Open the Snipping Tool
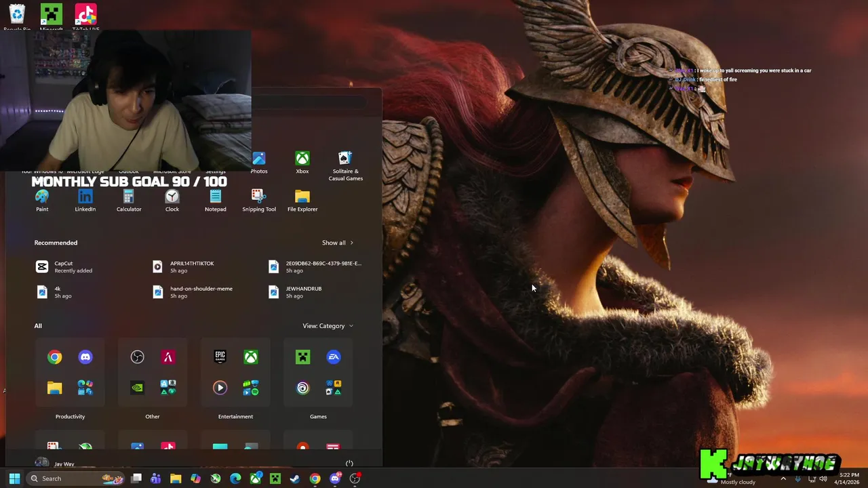This screenshot has width=868, height=488. tap(259, 201)
